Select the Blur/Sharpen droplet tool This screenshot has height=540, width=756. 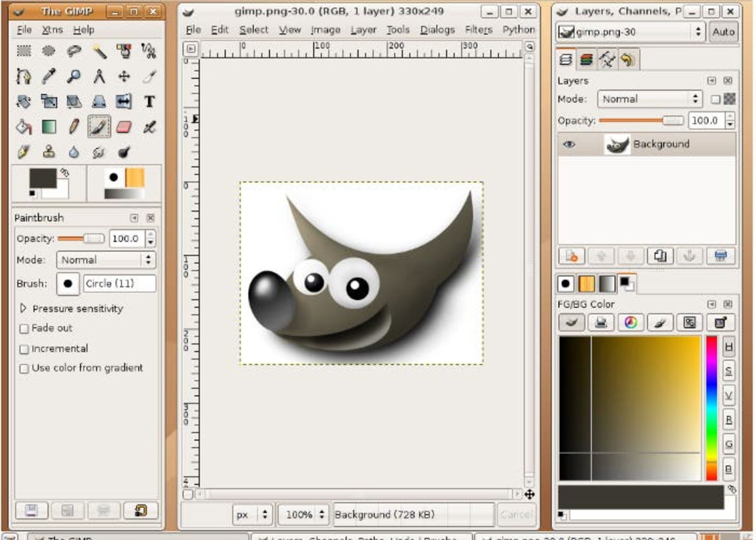tap(74, 152)
